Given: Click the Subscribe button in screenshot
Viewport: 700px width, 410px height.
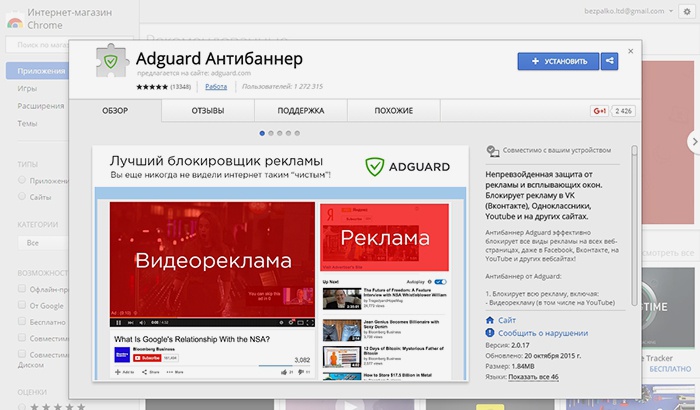Looking at the screenshot, I should [x=147, y=358].
